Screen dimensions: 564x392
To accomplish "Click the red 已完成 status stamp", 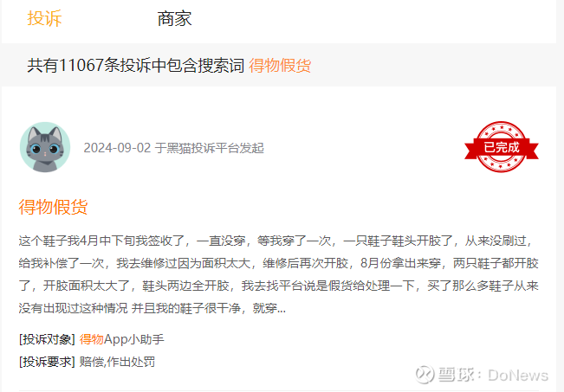I will 502,146.
